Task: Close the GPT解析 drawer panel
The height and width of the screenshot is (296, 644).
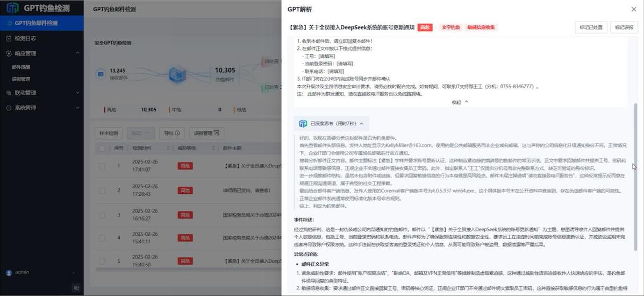Action: 634,9
